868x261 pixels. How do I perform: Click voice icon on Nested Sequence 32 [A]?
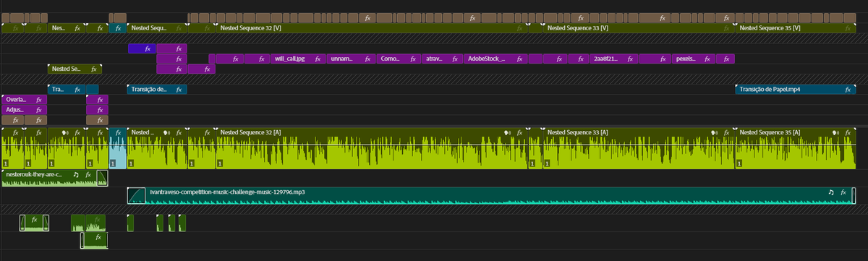coord(508,132)
